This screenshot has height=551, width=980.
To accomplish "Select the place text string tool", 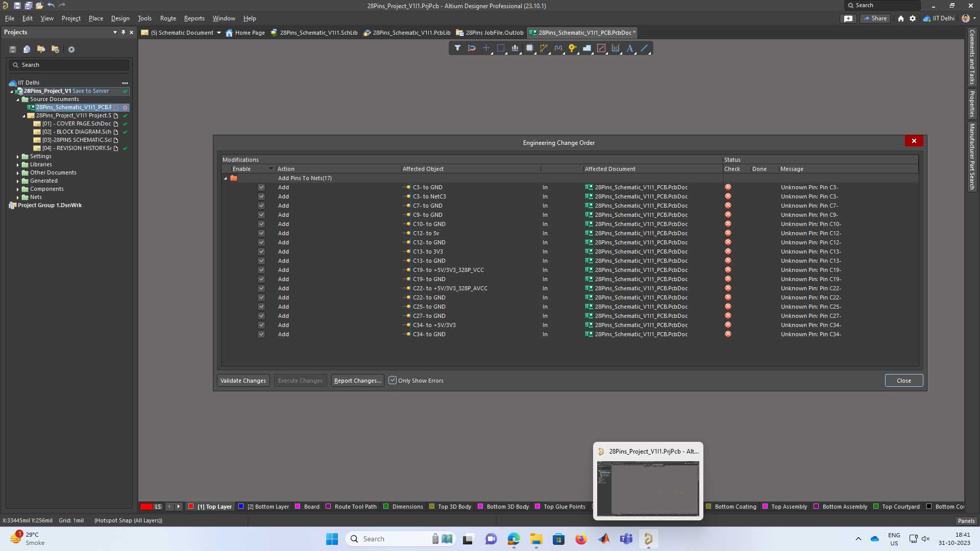I will coord(630,48).
